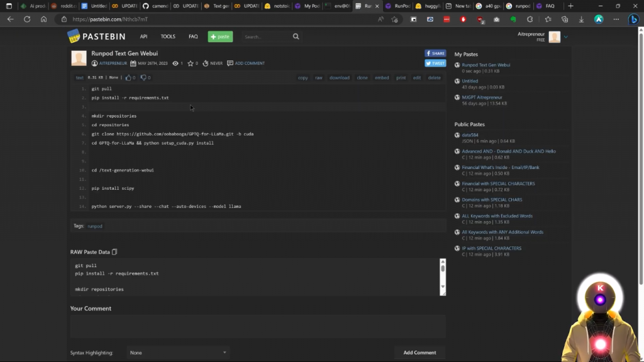
Task: Add page to favorites star icon
Action: click(x=395, y=19)
